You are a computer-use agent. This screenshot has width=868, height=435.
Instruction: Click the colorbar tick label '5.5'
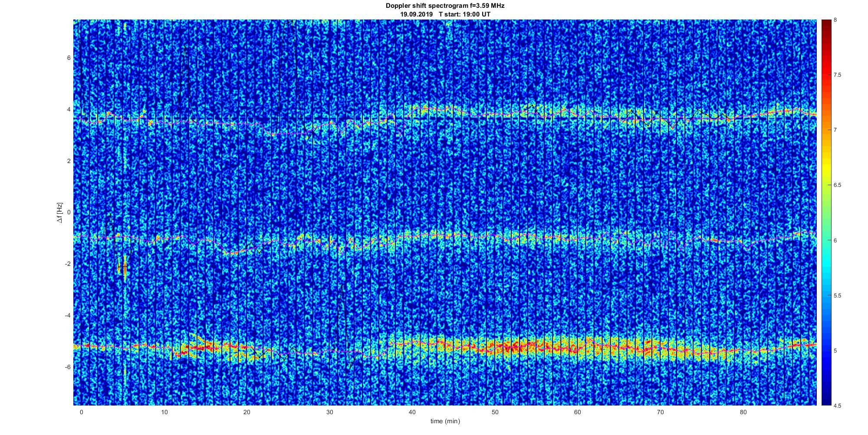coord(838,295)
